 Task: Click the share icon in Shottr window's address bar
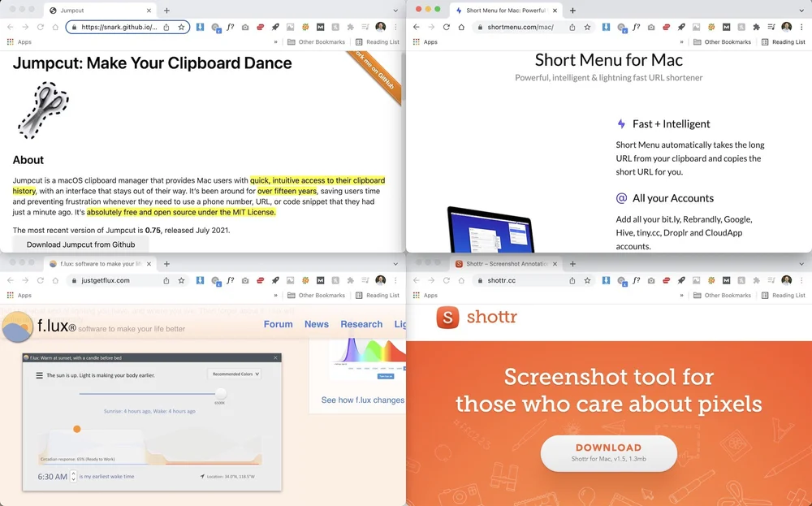click(572, 280)
